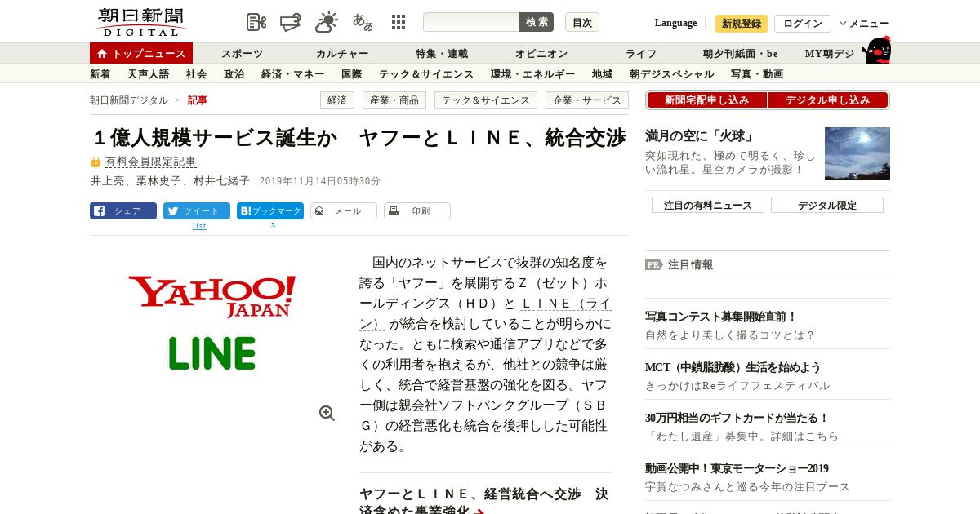
Task: Select 新着 in the sub-navigation
Action: tap(100, 74)
